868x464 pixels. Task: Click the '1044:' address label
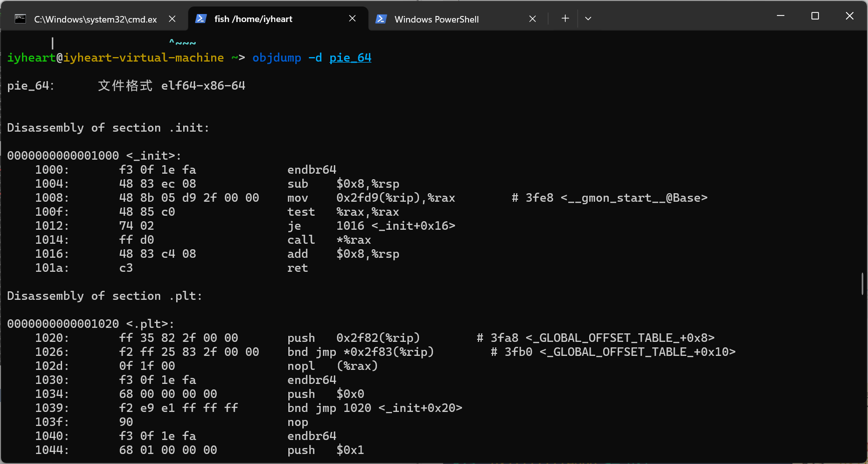[x=52, y=450]
